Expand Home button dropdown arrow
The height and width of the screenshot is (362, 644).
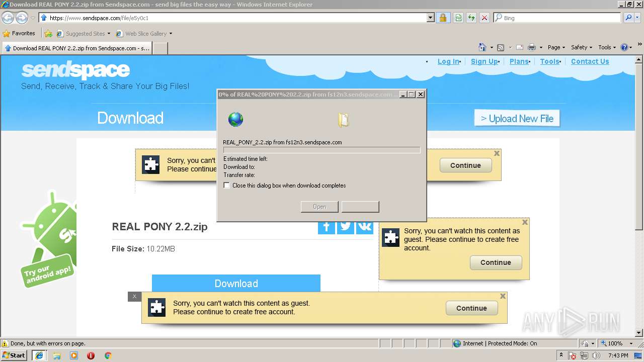[491, 47]
